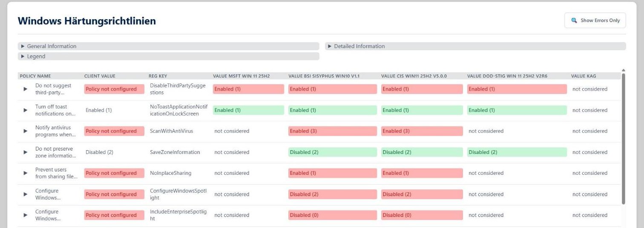This screenshot has width=644, height=228.
Task: Click policy name Do not suggest third-party
Action: click(x=53, y=89)
